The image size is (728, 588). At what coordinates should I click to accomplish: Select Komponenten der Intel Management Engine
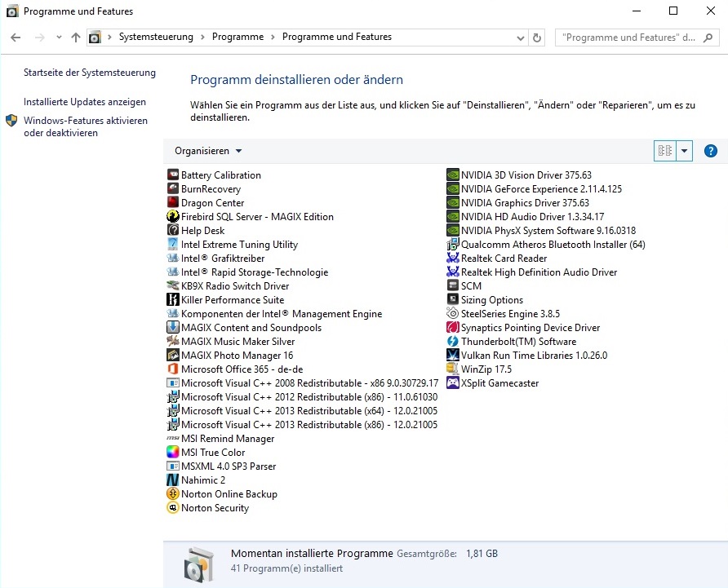pyautogui.click(x=274, y=314)
